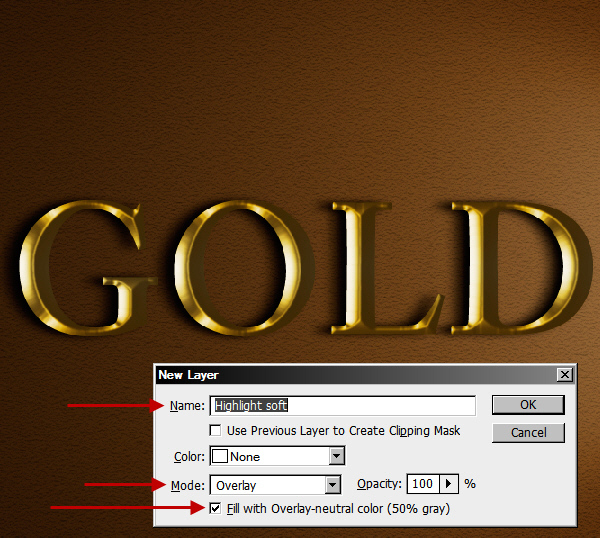Image resolution: width=600 pixels, height=538 pixels.
Task: Click the Opacity value field showing 100
Action: click(423, 484)
